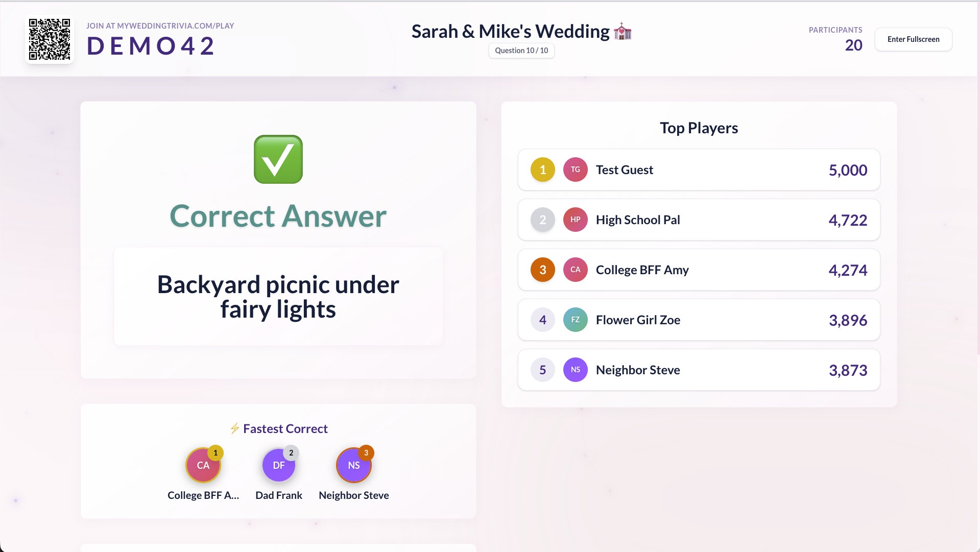Click the DEMO42 join code
980x552 pixels.
pyautogui.click(x=151, y=46)
